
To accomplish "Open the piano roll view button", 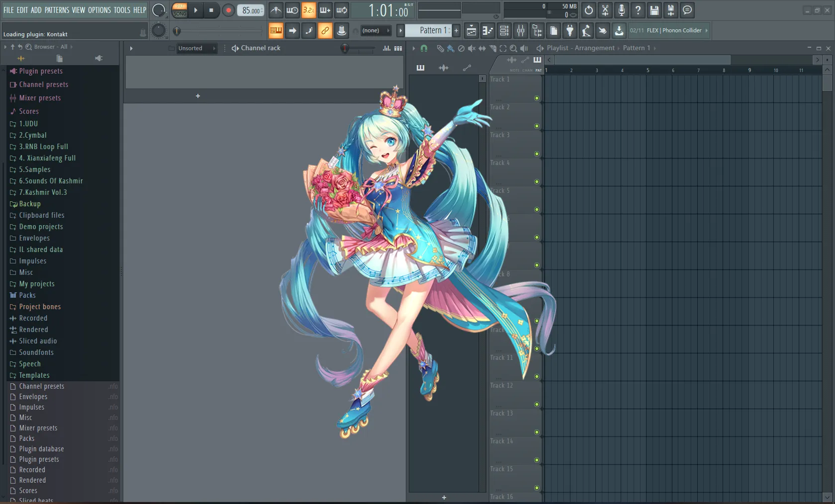I will pyautogui.click(x=488, y=31).
